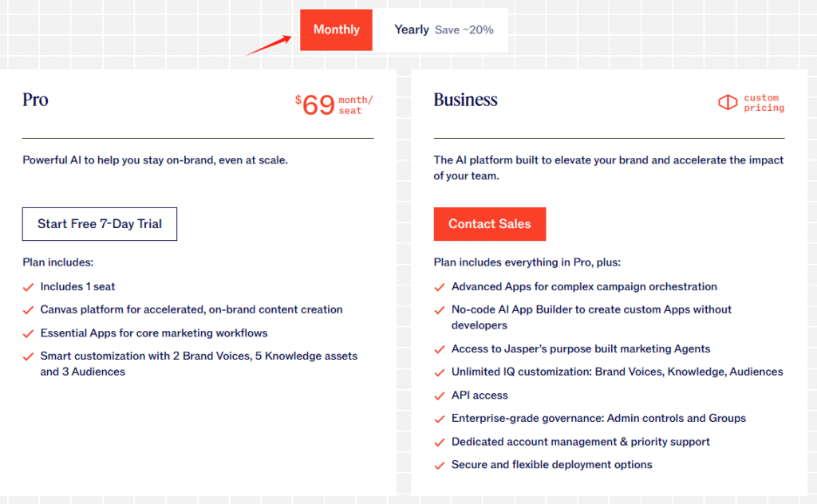Viewport: 817px width, 504px height.
Task: Click checkmark beside Canvas platform feature
Action: [x=28, y=309]
